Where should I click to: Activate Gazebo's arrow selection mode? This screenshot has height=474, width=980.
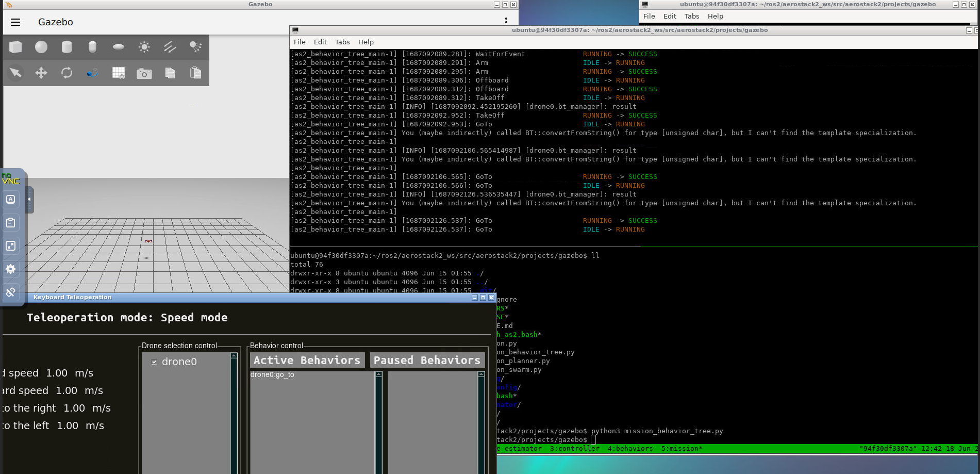(15, 73)
